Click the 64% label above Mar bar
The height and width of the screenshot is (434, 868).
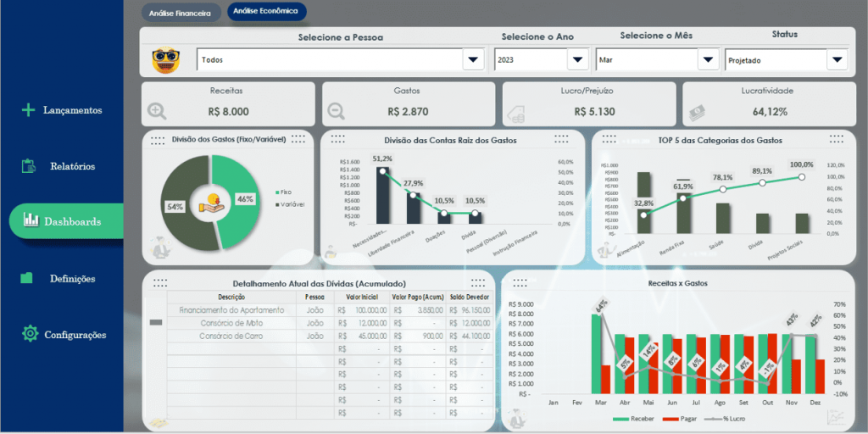point(602,305)
